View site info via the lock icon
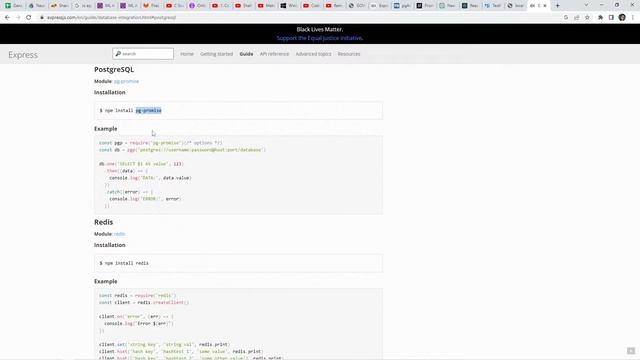Viewport: 640px width, 360px height. click(x=42, y=18)
